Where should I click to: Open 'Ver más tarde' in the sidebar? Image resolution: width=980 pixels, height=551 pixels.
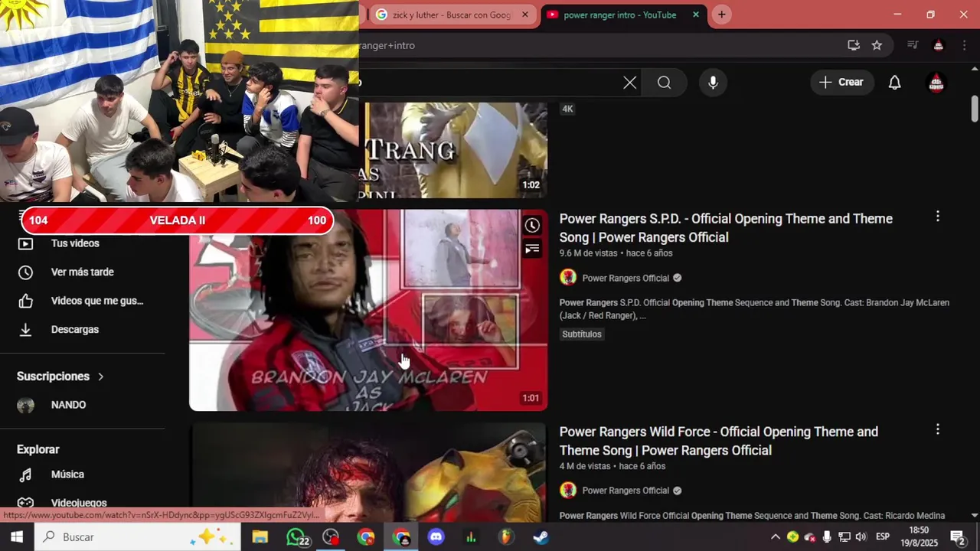tap(82, 272)
